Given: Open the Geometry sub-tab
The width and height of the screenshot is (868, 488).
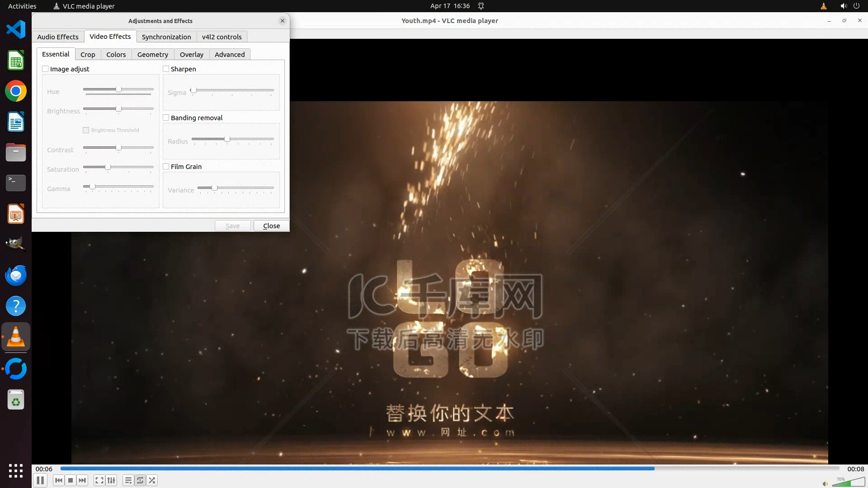Looking at the screenshot, I should tap(152, 54).
